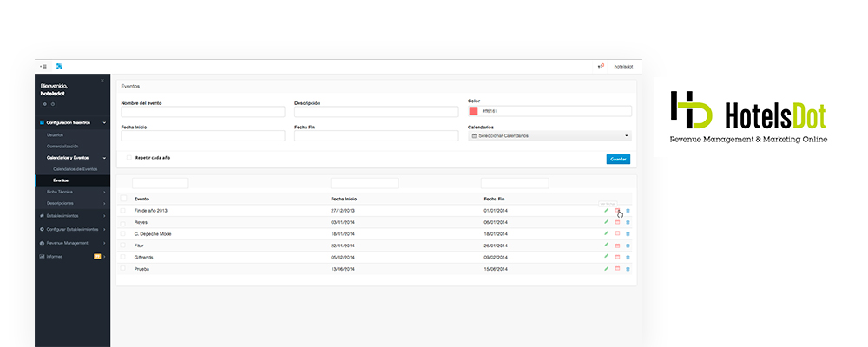Open notifications icon beside hotelsdot username
Image resolution: width=868 pixels, height=347 pixels.
click(601, 66)
